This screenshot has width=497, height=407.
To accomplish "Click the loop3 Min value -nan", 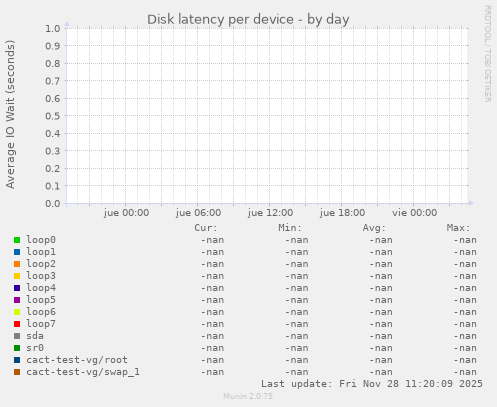I will point(297,276).
